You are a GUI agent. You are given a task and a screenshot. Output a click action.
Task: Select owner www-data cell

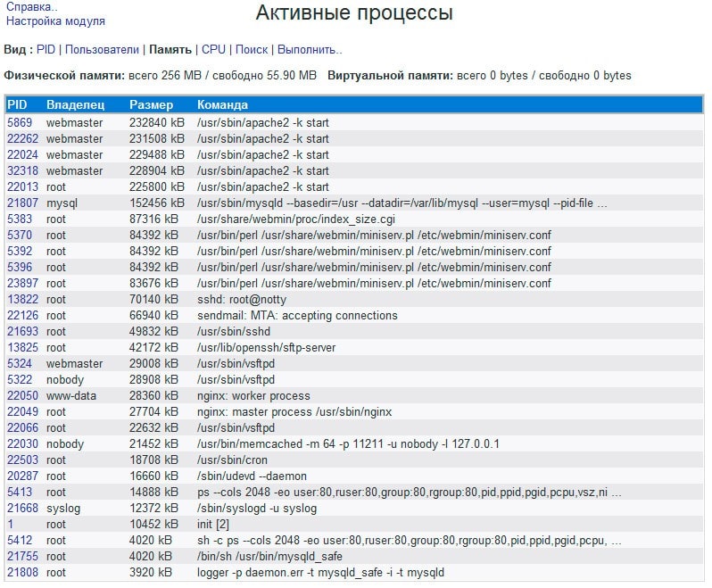(71, 395)
